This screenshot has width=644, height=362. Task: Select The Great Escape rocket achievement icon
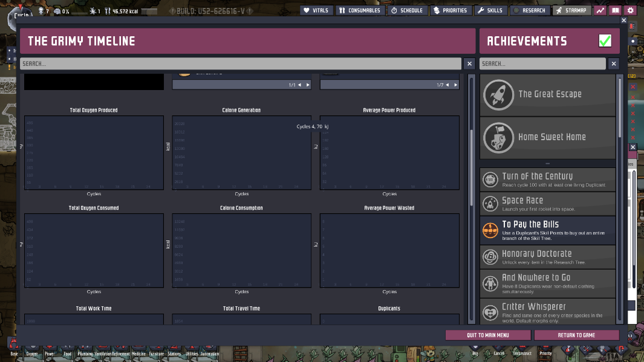point(499,95)
